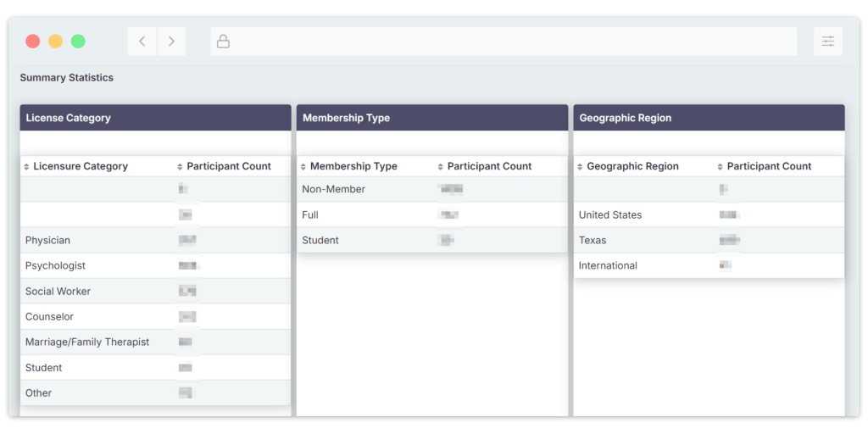Click sort icon beside Membership Type column header
The height and width of the screenshot is (434, 868).
tap(303, 167)
